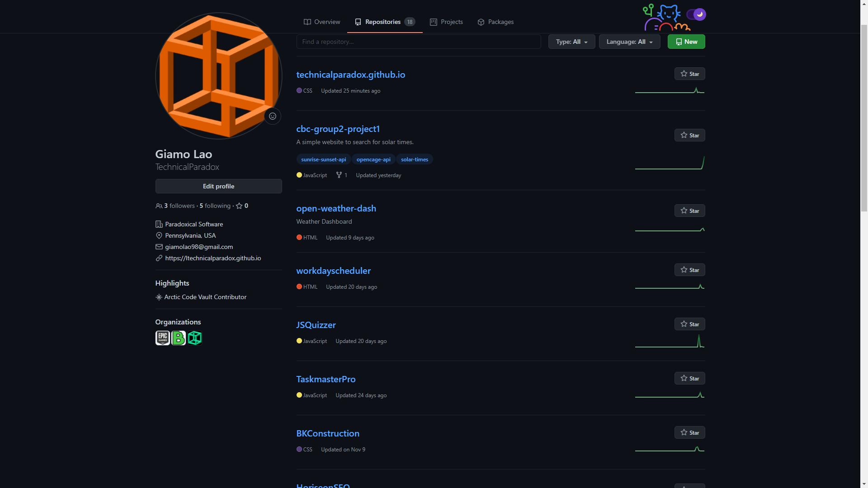Click the orange cube profile avatar

coord(218,76)
